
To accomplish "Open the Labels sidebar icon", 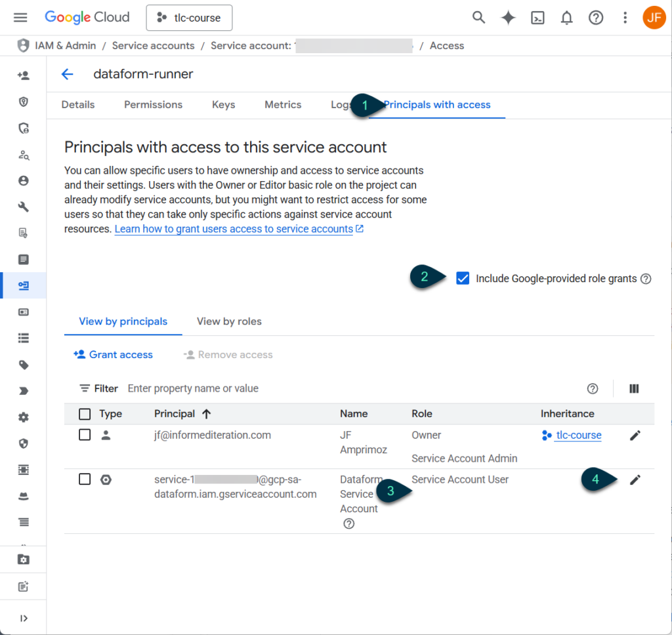I will (23, 364).
